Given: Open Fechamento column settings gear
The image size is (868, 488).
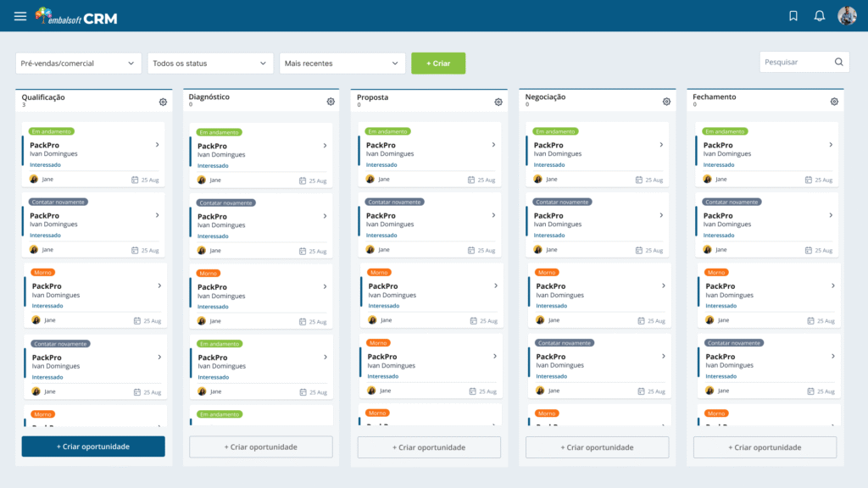Looking at the screenshot, I should 834,102.
